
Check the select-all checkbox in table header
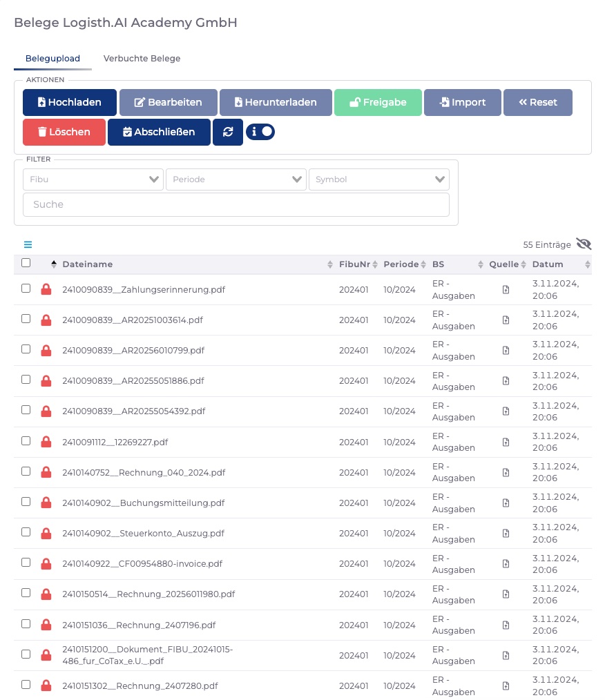click(x=26, y=263)
